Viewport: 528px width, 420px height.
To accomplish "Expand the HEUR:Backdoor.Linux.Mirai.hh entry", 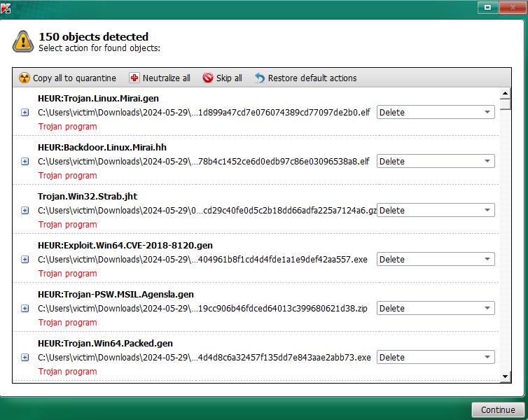I will 25,162.
